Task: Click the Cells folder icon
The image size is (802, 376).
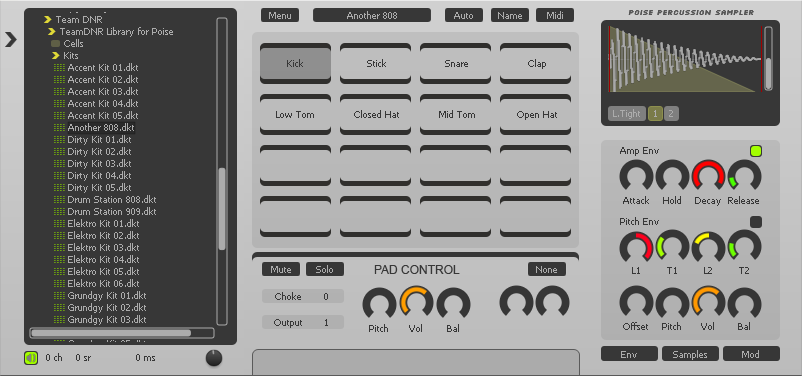Action: tap(55, 43)
